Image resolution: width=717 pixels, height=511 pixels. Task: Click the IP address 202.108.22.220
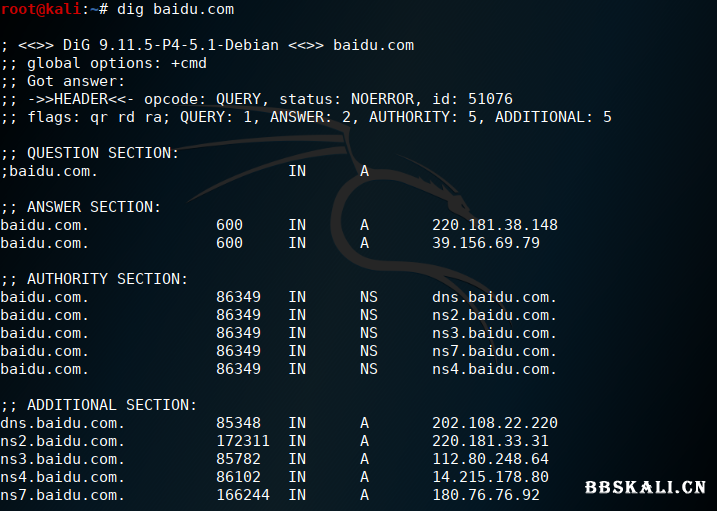[495, 423]
